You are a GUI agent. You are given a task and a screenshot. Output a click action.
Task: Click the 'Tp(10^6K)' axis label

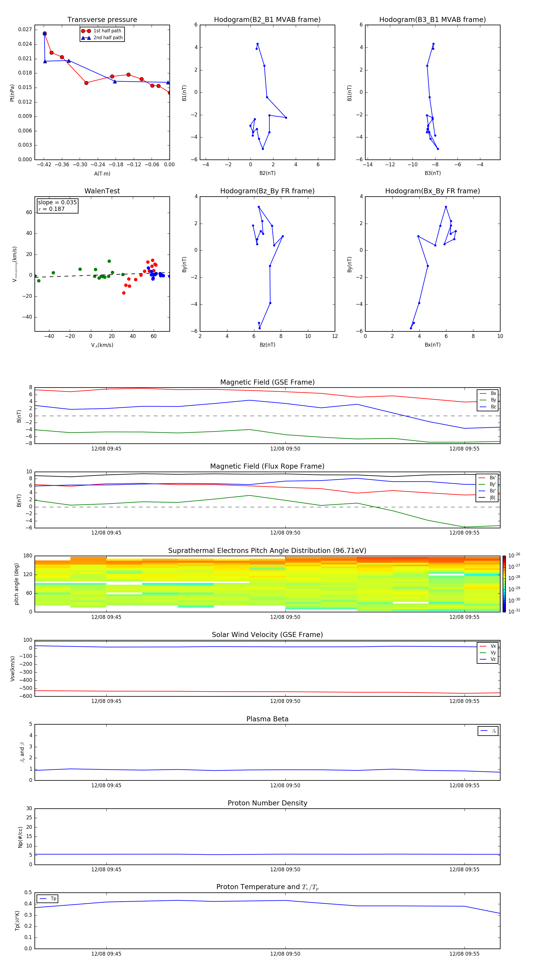click(17, 921)
